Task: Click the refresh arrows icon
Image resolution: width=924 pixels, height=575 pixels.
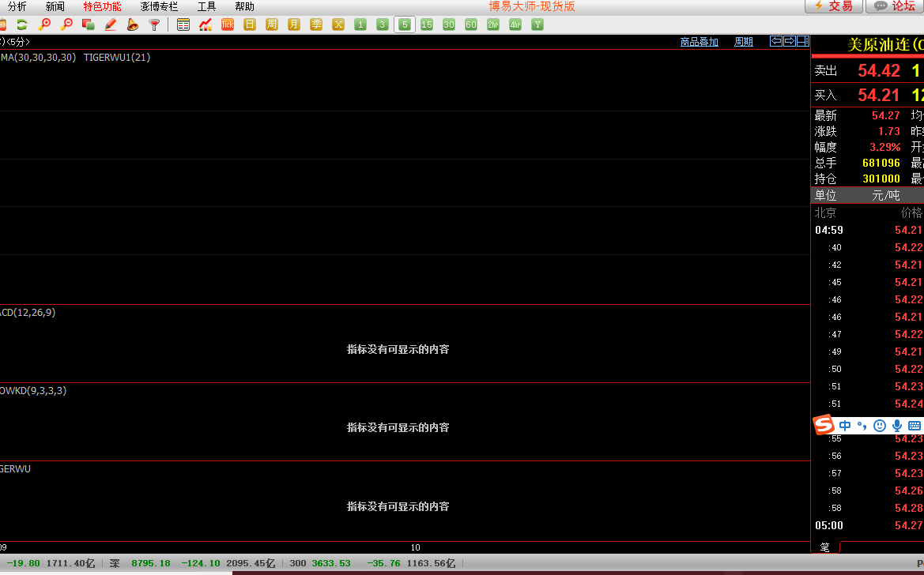Action: (22, 24)
